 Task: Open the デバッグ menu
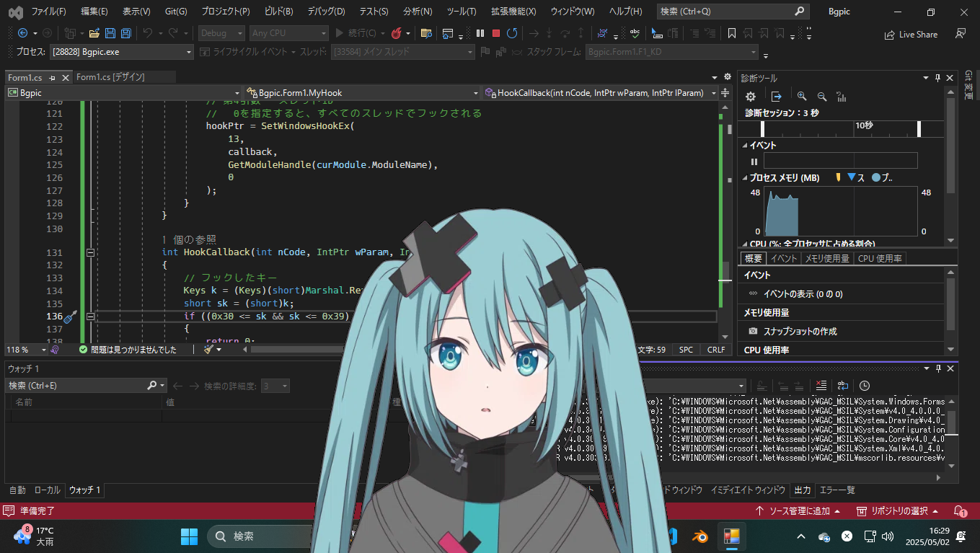tap(326, 12)
